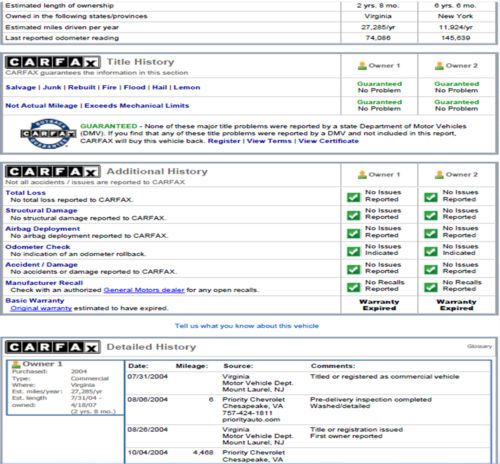Click Pre-delivery inspection completed comment
This screenshot has width=500, height=464.
pyautogui.click(x=371, y=400)
